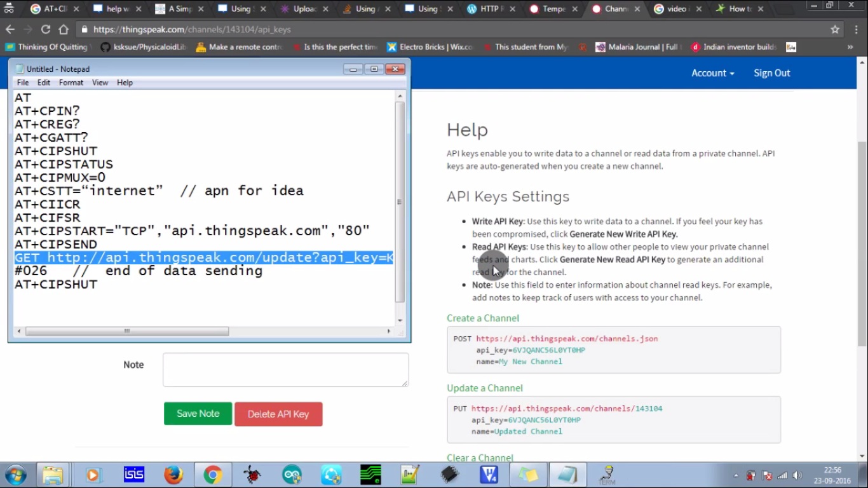Image resolution: width=868 pixels, height=488 pixels.
Task: Click the 'AT+CIPMUX=0' line in Notepad
Action: pos(60,178)
